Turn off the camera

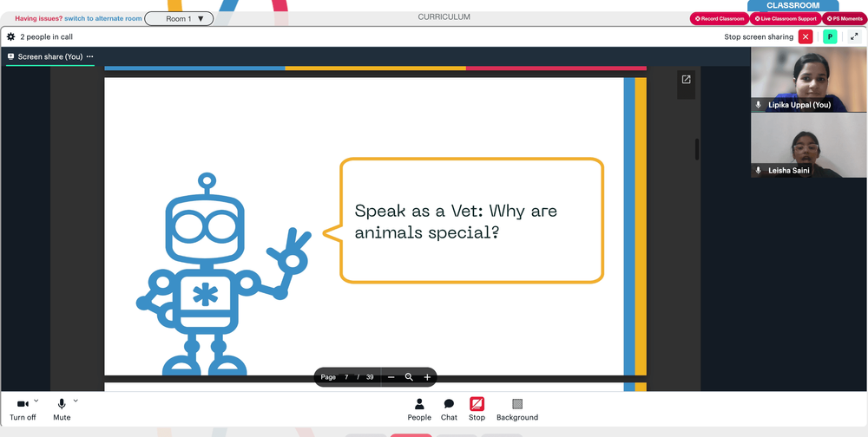23,410
